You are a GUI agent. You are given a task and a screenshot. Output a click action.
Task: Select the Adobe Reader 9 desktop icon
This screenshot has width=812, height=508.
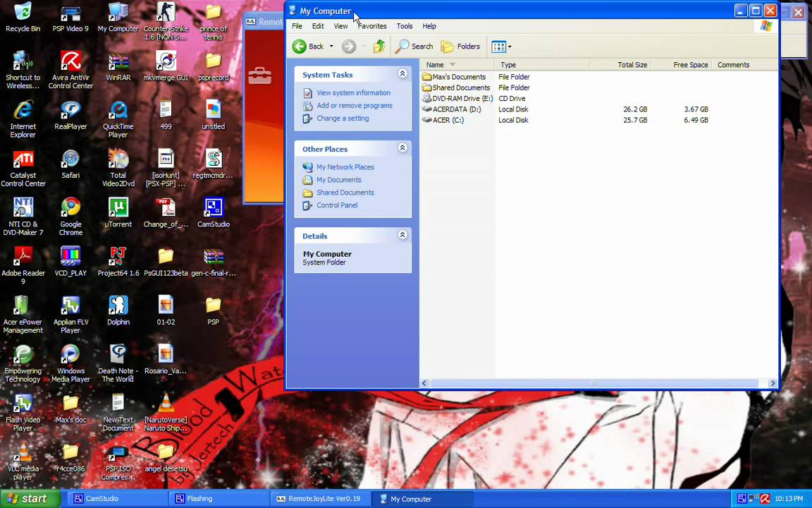[23, 265]
